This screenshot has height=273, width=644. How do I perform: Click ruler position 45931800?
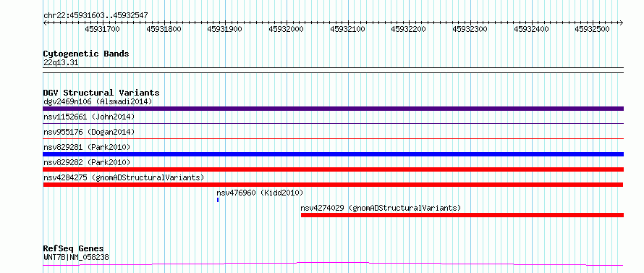tap(164, 29)
